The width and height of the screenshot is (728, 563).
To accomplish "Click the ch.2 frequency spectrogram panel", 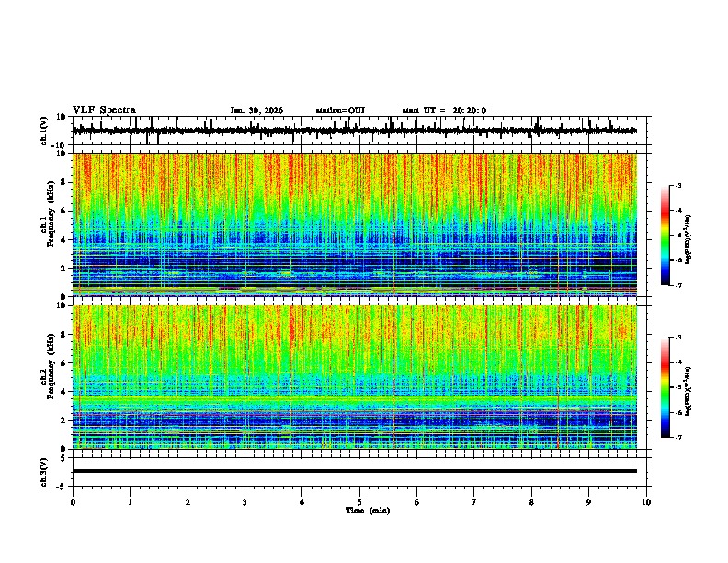I will [355, 377].
